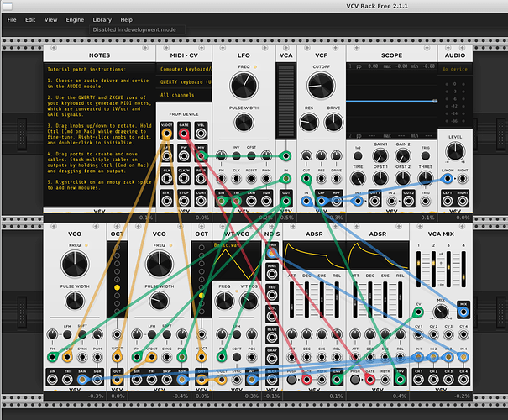Click the VCA level slider display

pos(285,101)
